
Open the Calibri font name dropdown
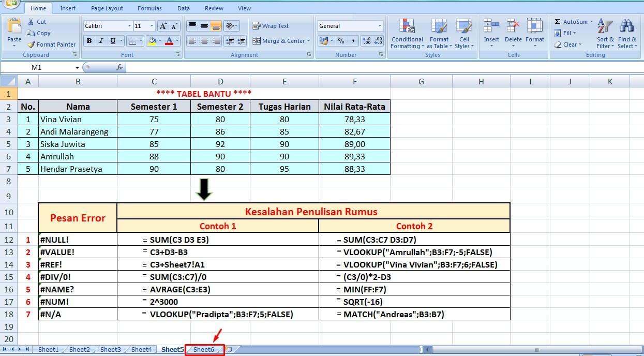[x=129, y=26]
